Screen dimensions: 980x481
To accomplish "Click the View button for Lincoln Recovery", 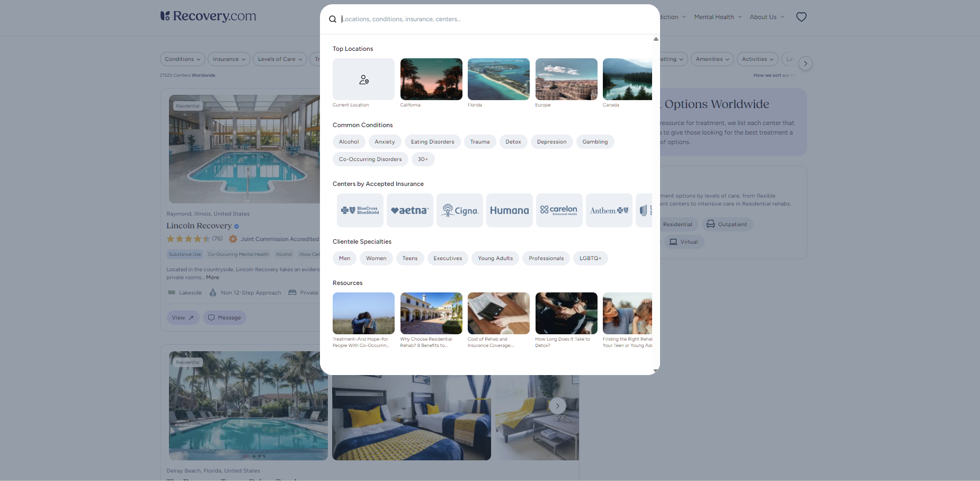I will (183, 318).
